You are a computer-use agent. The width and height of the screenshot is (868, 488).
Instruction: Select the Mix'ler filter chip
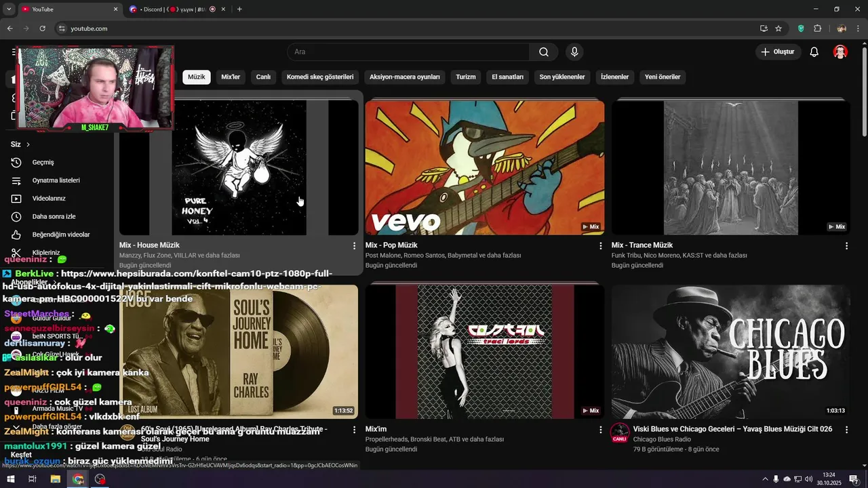point(231,77)
